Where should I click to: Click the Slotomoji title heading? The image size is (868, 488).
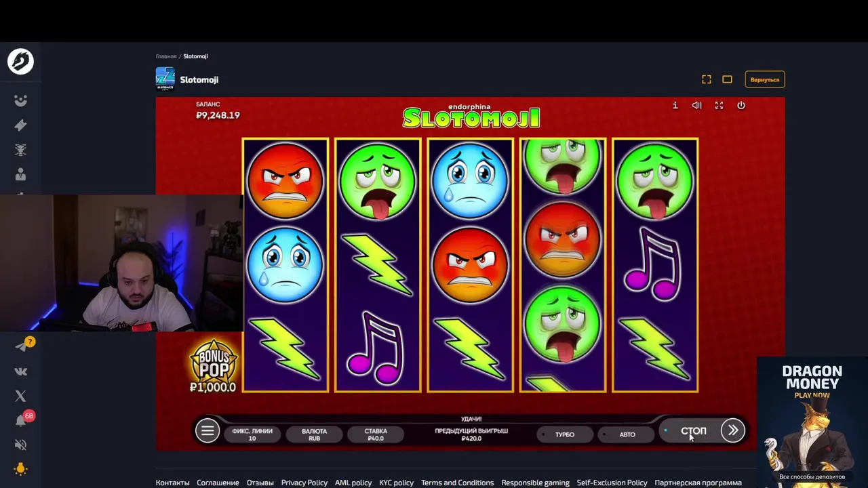[x=199, y=79]
